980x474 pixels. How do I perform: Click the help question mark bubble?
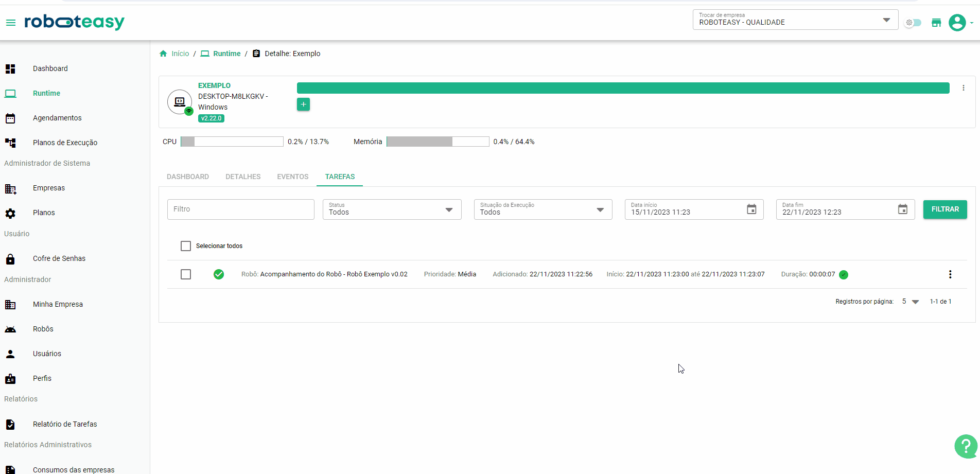pos(966,446)
